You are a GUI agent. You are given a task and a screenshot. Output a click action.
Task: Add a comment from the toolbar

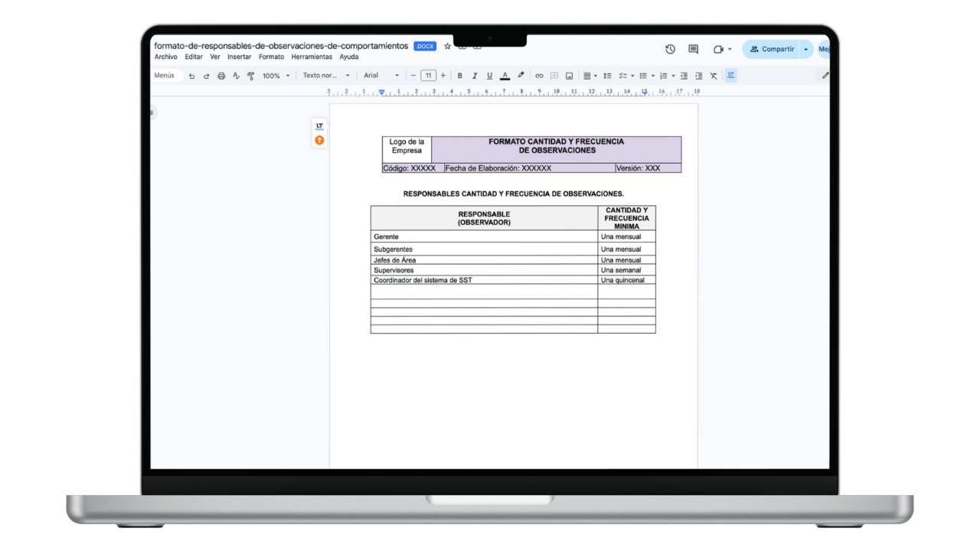(554, 76)
